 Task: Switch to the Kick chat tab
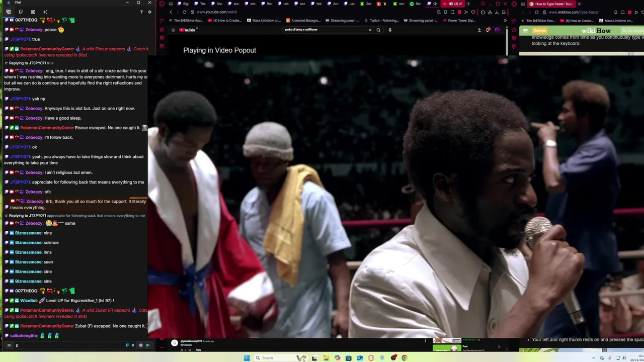point(33,12)
